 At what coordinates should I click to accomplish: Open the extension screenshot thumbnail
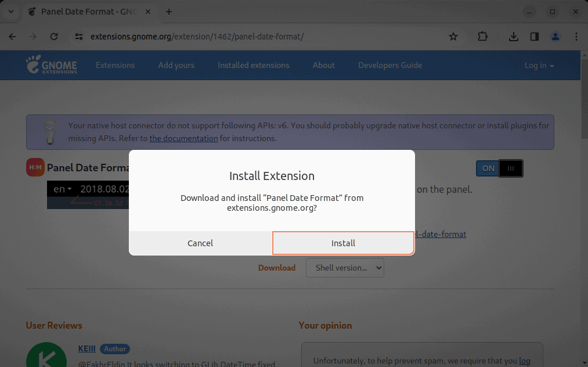coord(88,195)
